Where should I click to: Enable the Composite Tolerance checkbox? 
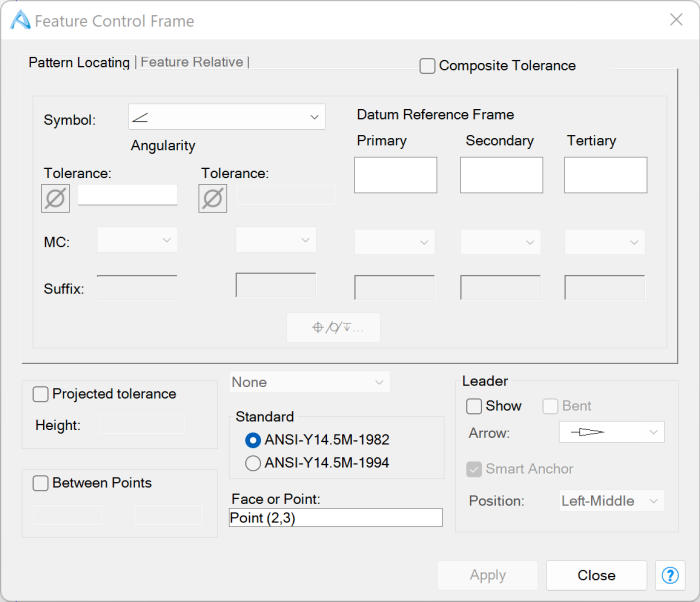[428, 66]
